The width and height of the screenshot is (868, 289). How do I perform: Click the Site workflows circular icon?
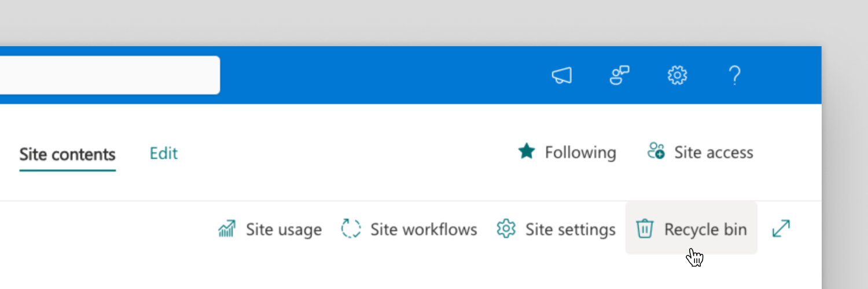pyautogui.click(x=351, y=228)
